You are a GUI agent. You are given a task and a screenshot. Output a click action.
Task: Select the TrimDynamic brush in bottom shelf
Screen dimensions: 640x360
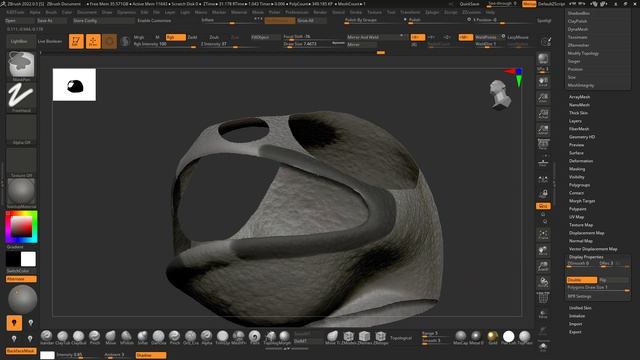[222, 337]
